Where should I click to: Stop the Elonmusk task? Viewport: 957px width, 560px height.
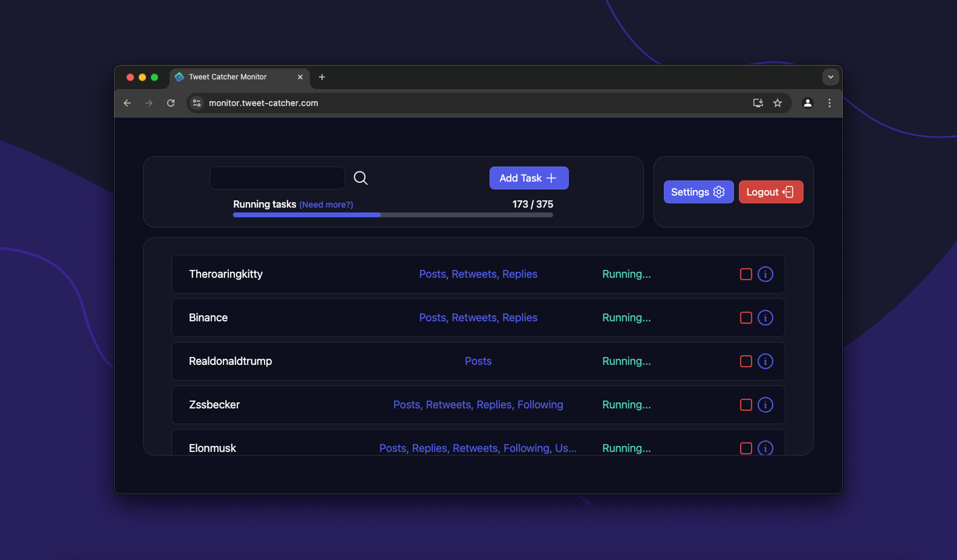click(745, 448)
